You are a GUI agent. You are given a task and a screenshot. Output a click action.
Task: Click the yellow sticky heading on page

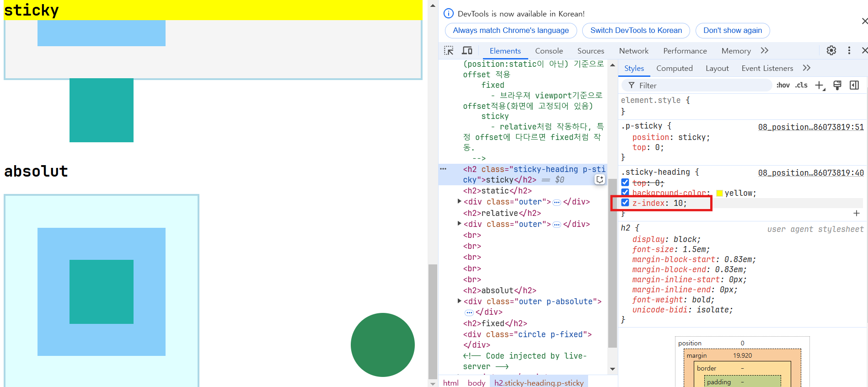pos(213,10)
